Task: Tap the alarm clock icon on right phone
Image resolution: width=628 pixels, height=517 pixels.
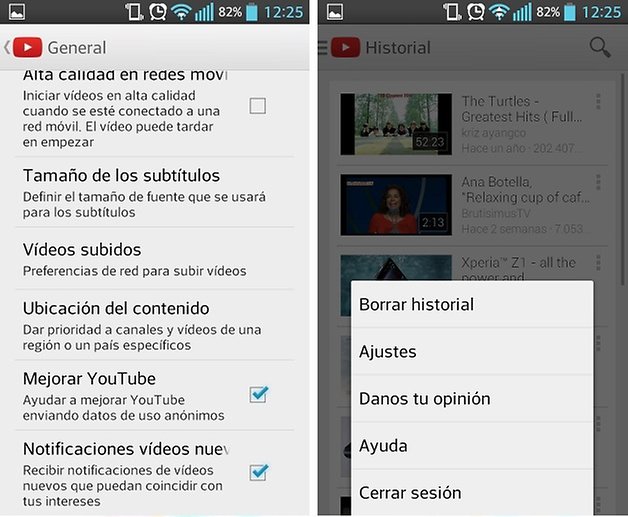Action: [x=476, y=12]
